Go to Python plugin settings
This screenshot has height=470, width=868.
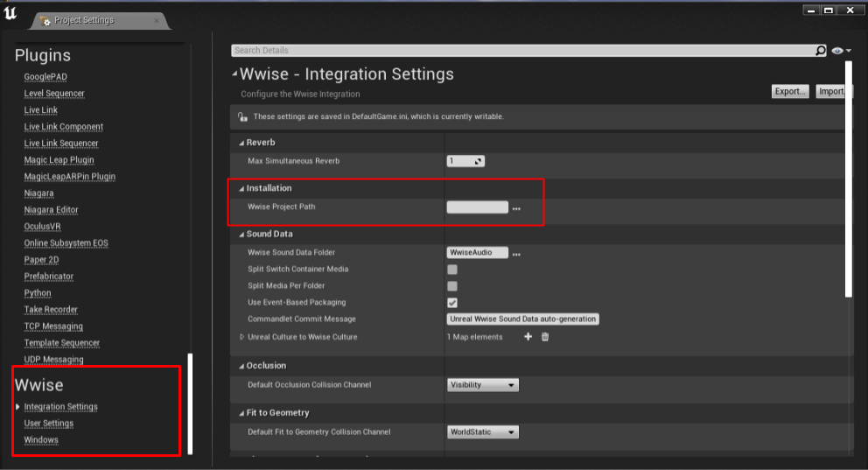pos(38,293)
